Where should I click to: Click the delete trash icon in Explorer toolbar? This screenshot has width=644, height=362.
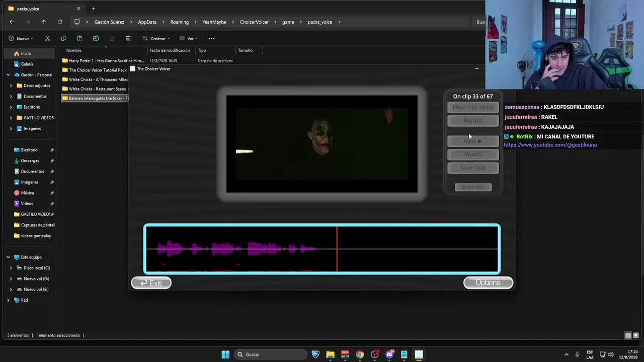coord(128,38)
